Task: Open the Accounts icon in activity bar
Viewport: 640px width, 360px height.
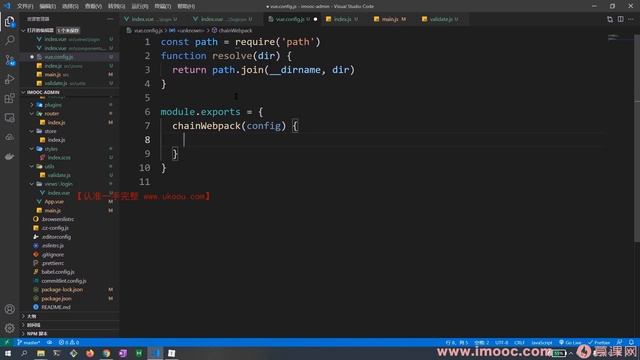Action: (x=9, y=309)
